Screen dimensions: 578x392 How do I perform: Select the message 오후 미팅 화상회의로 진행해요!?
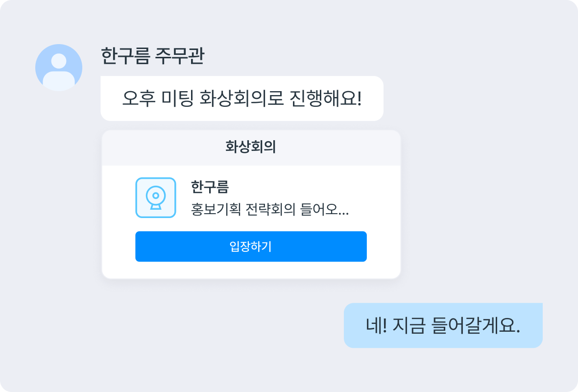(x=242, y=98)
